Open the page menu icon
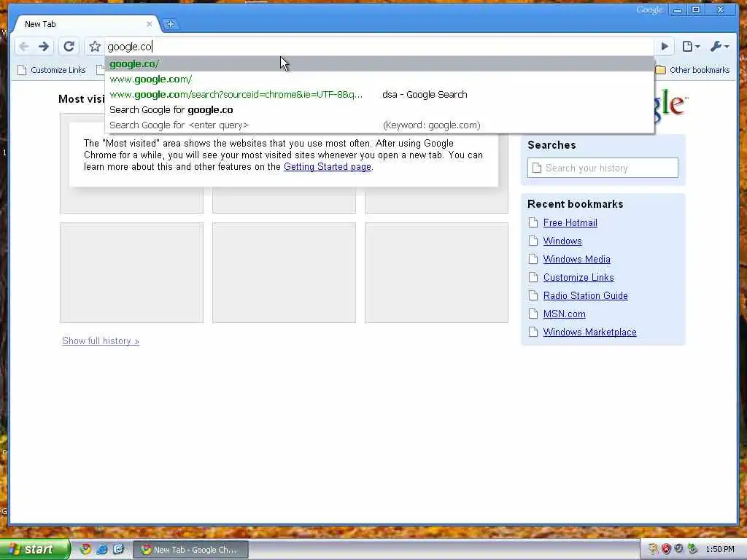This screenshot has width=747, height=560. tap(691, 47)
